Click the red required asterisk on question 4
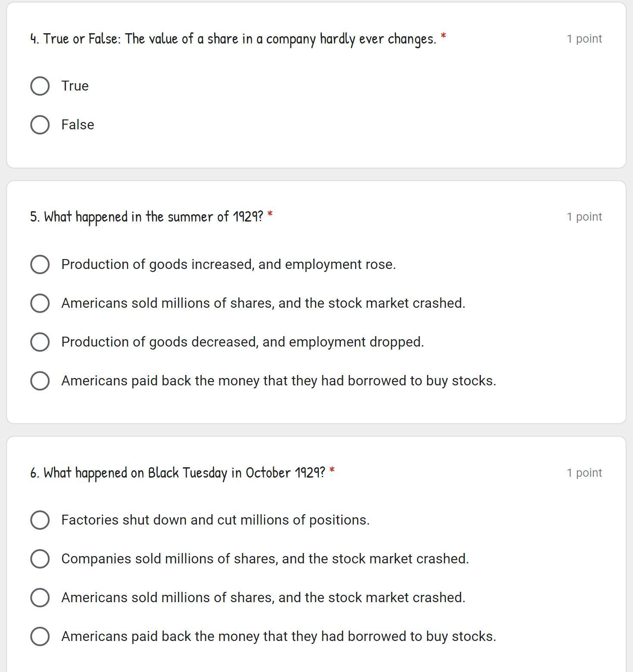 tap(443, 37)
